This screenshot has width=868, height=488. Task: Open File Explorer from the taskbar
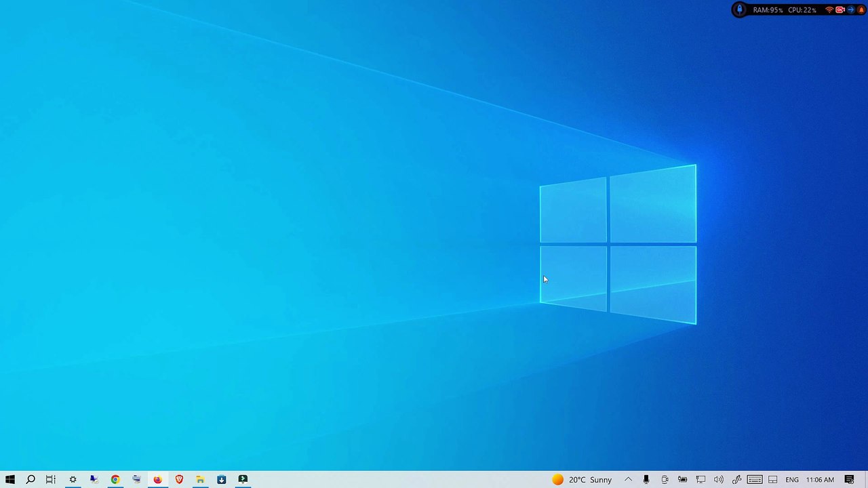[200, 480]
